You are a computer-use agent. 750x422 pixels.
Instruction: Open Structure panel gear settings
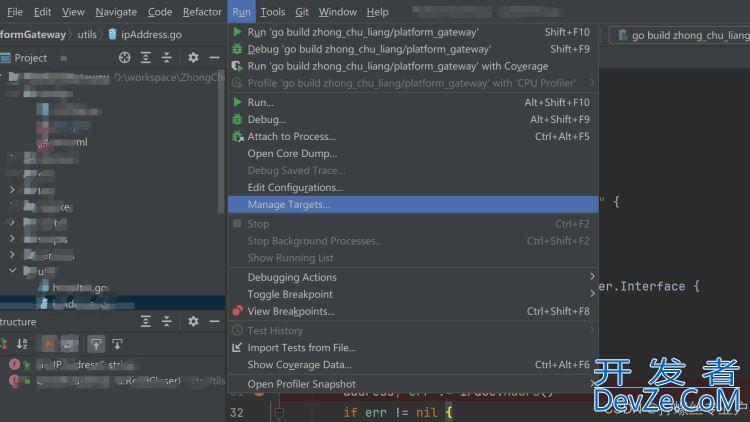pos(193,321)
